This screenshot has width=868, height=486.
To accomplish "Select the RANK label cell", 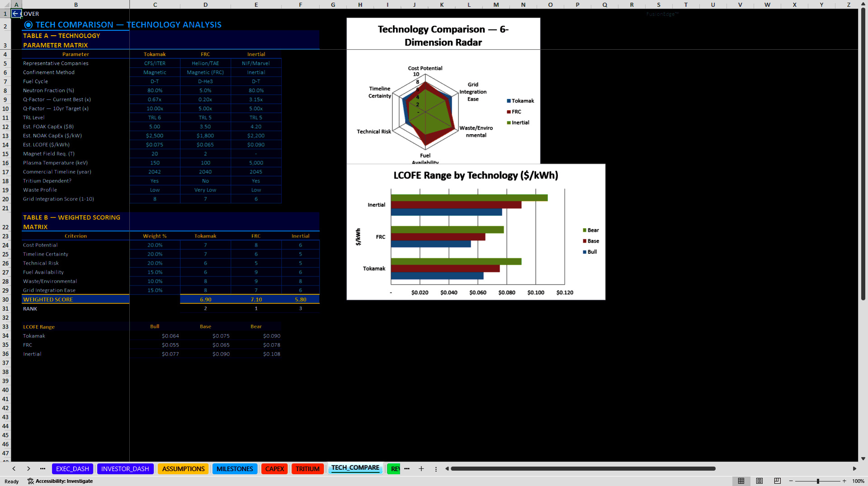I will [76, 309].
